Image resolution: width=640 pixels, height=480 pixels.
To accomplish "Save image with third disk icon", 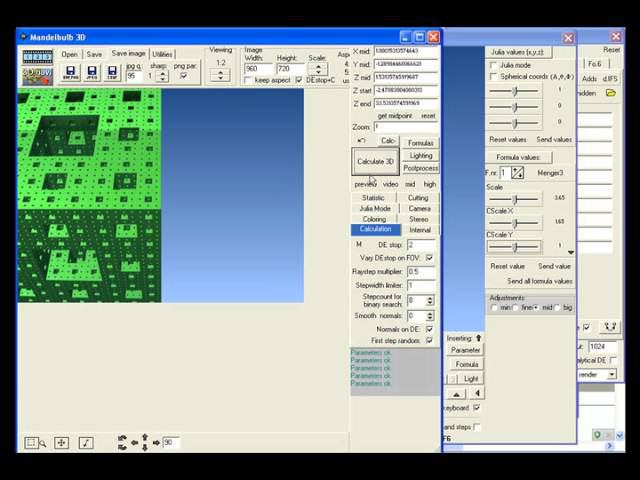I will [x=112, y=72].
